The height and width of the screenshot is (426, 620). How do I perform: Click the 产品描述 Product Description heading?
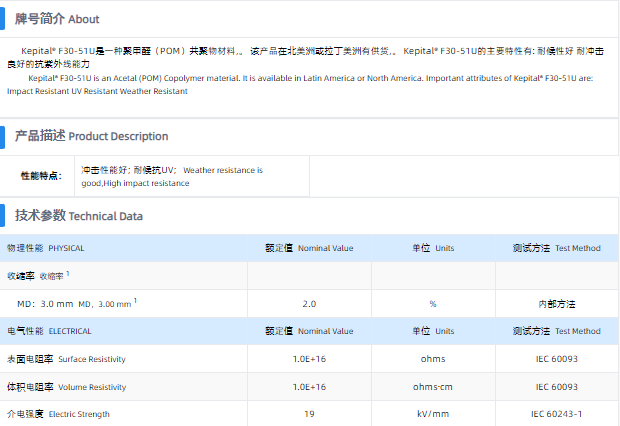[x=91, y=135]
